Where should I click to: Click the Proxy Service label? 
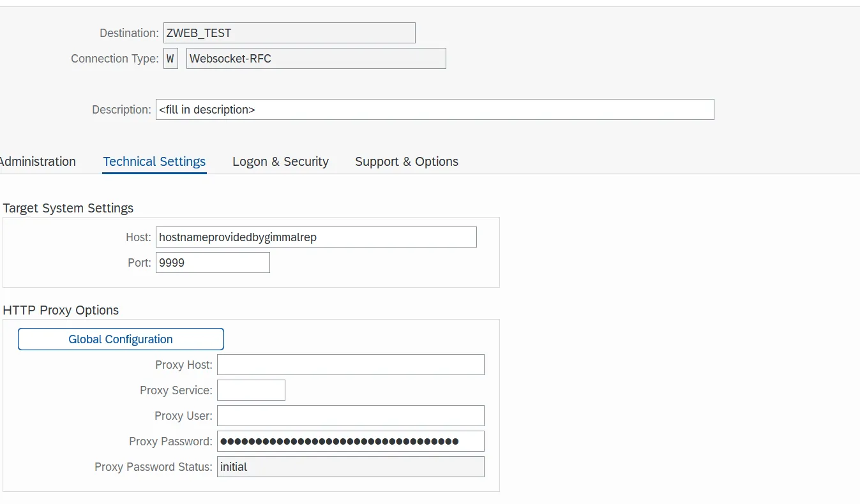(176, 390)
